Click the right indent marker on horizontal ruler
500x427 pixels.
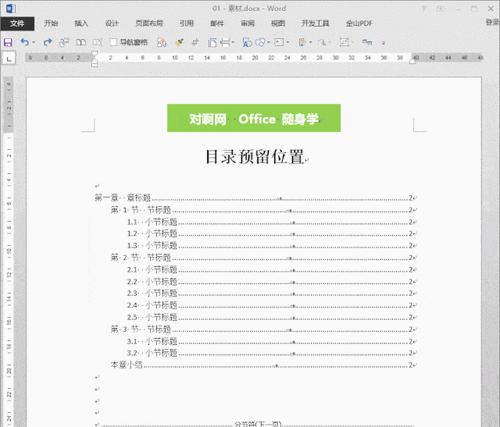pos(412,62)
